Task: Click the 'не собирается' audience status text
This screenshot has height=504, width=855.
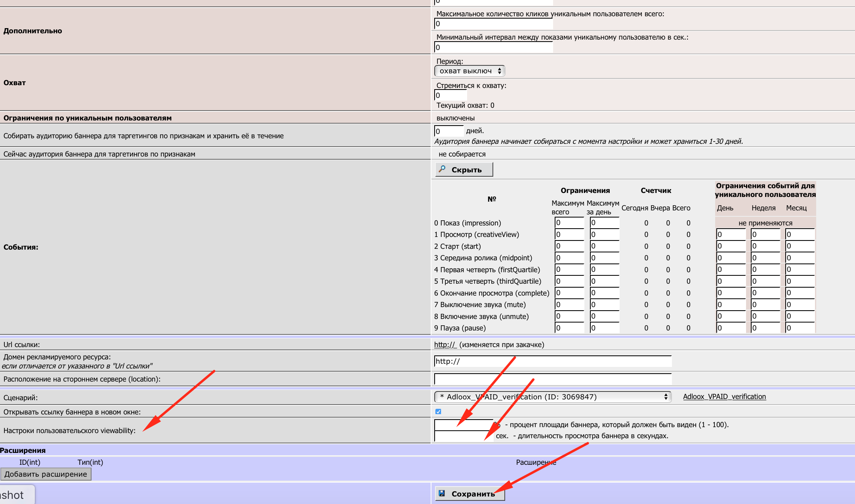Action: [462, 154]
